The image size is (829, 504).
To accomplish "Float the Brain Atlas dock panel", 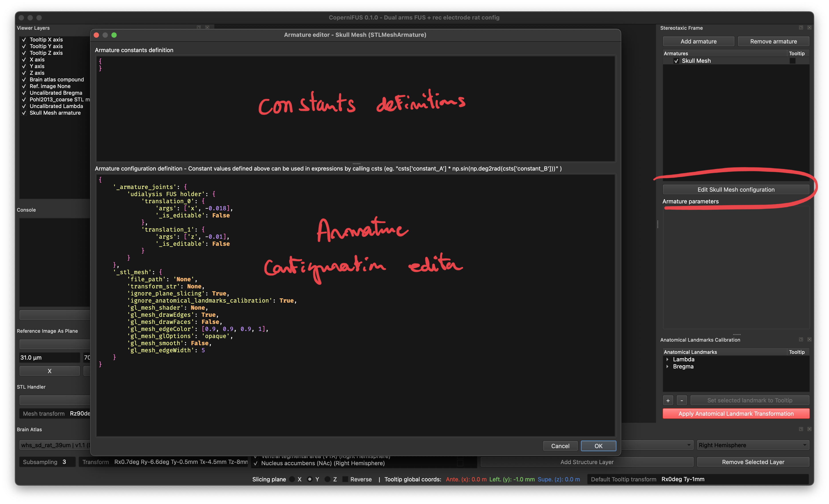I will 801,429.
